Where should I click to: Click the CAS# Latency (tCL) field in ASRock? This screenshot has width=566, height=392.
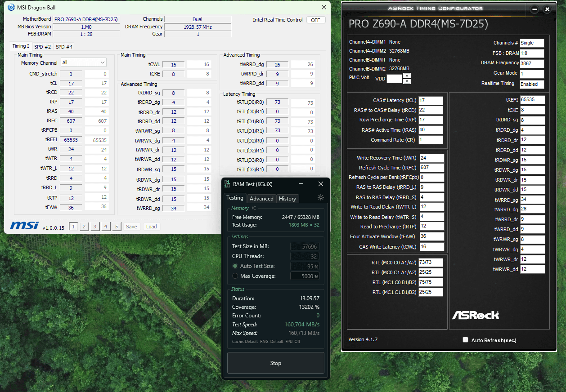coord(431,100)
